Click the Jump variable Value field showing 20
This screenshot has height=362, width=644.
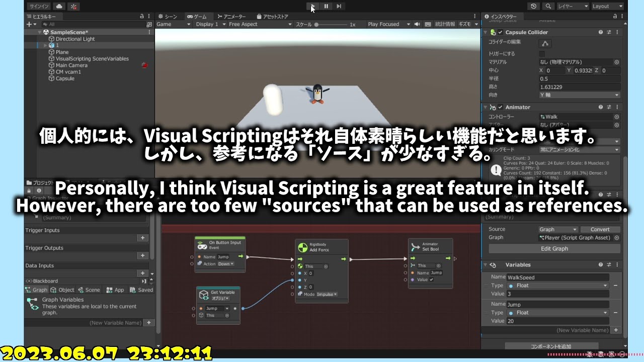point(557,321)
